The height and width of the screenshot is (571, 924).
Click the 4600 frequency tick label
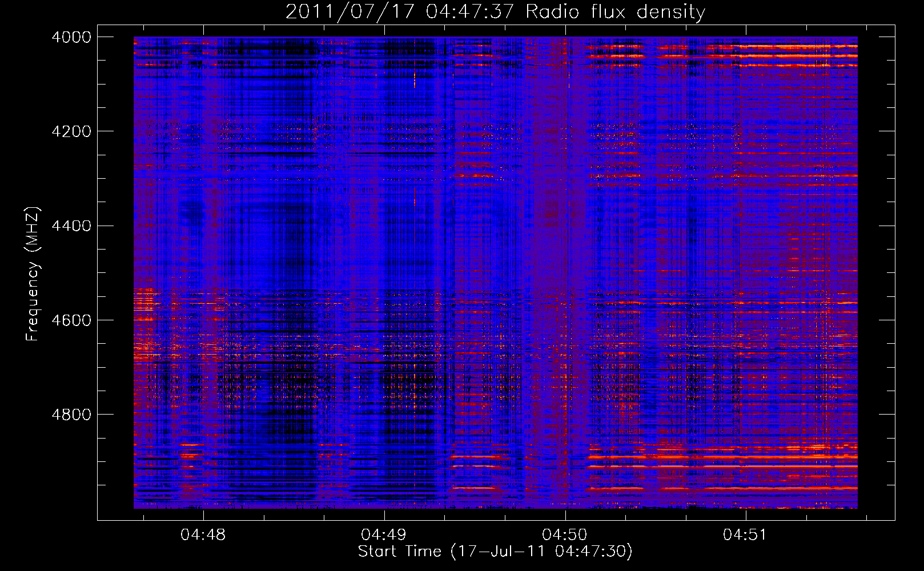coord(71,320)
